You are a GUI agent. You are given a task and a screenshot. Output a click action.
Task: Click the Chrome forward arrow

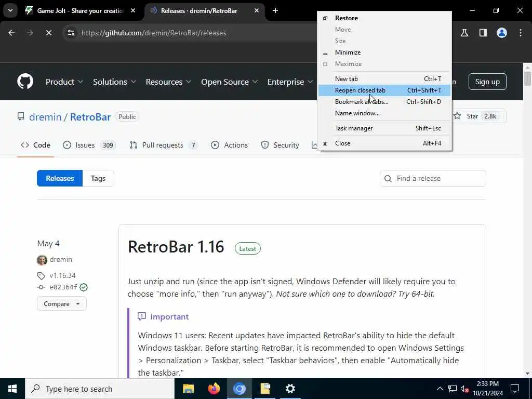(30, 33)
